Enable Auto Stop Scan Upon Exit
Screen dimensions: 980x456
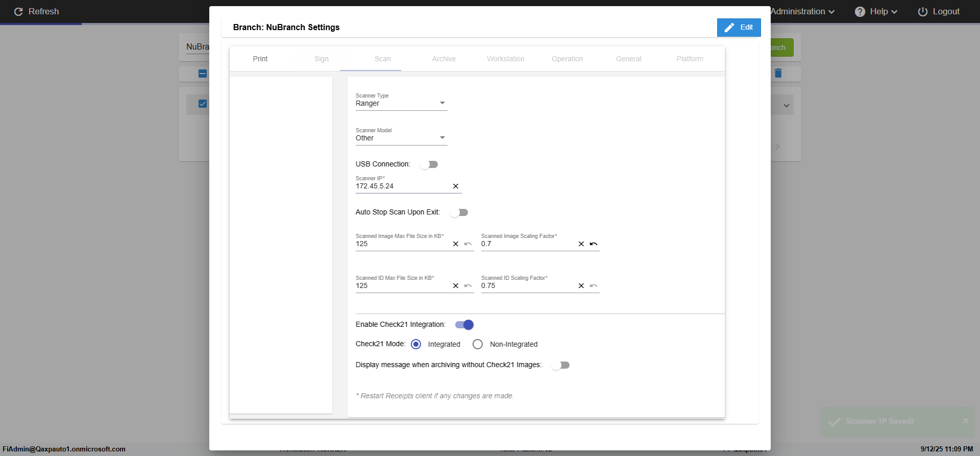click(x=459, y=212)
